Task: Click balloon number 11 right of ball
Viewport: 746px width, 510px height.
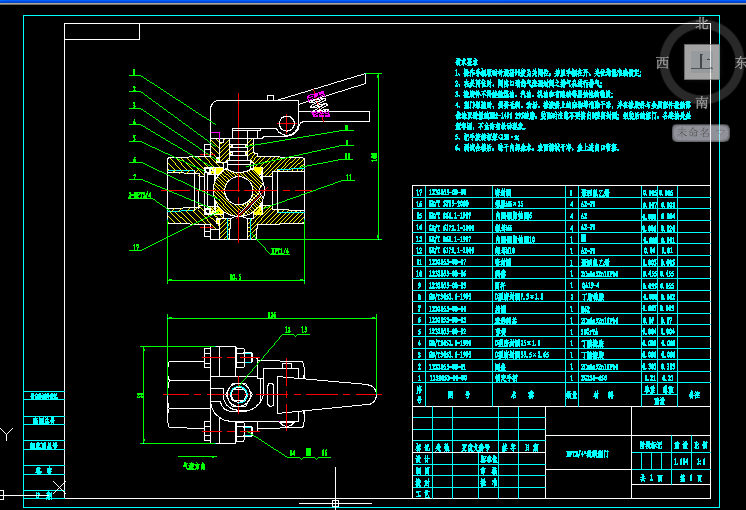Action: (x=349, y=177)
